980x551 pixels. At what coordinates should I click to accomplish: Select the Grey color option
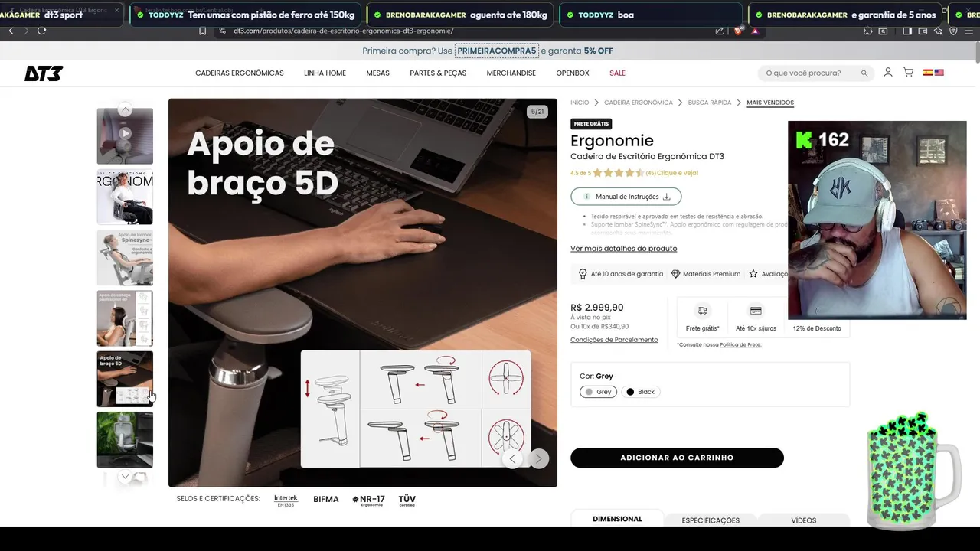click(598, 392)
